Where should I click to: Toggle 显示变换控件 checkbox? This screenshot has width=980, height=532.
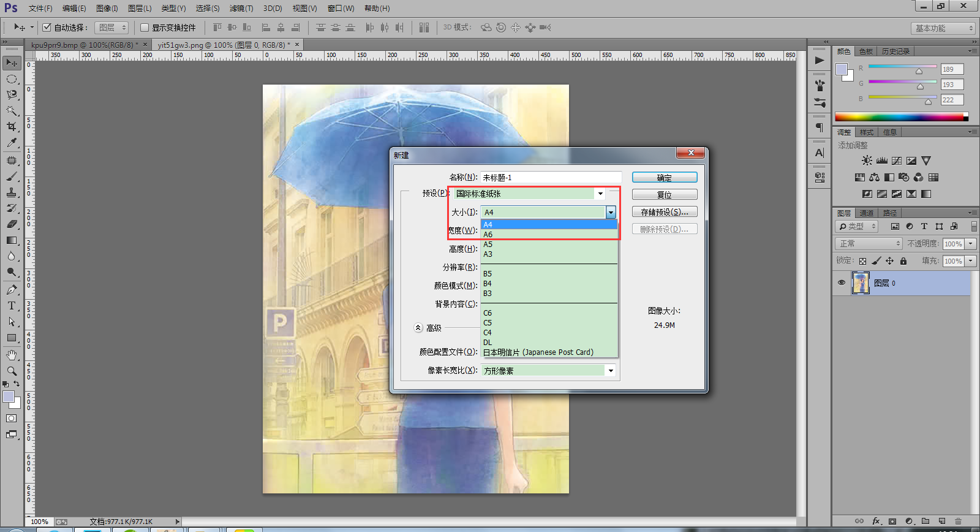coord(145,28)
